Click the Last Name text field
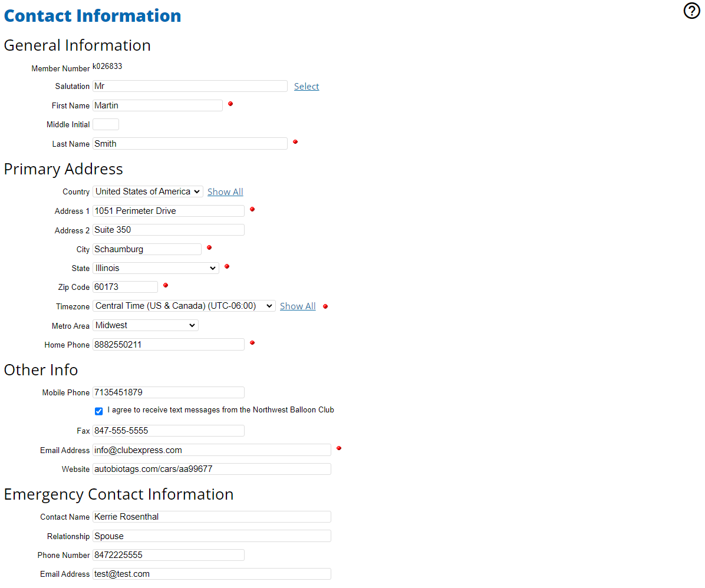Viewport: 705px width, 588px height. (190, 144)
